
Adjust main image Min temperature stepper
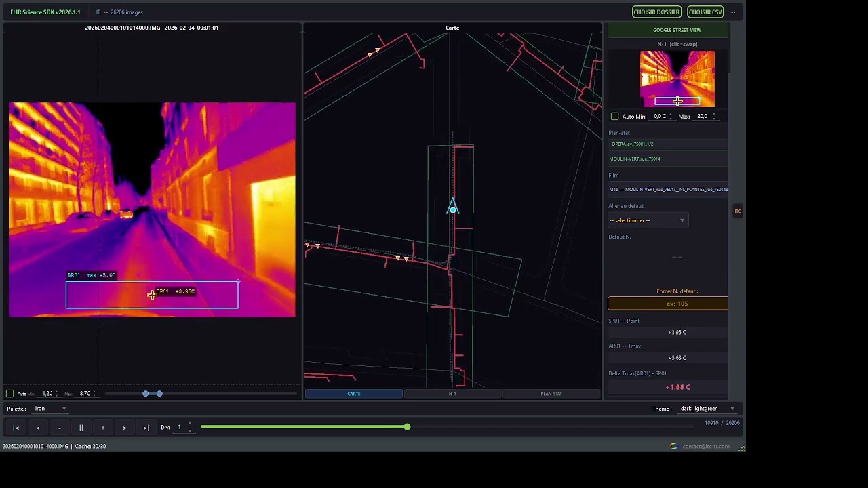[x=57, y=394]
